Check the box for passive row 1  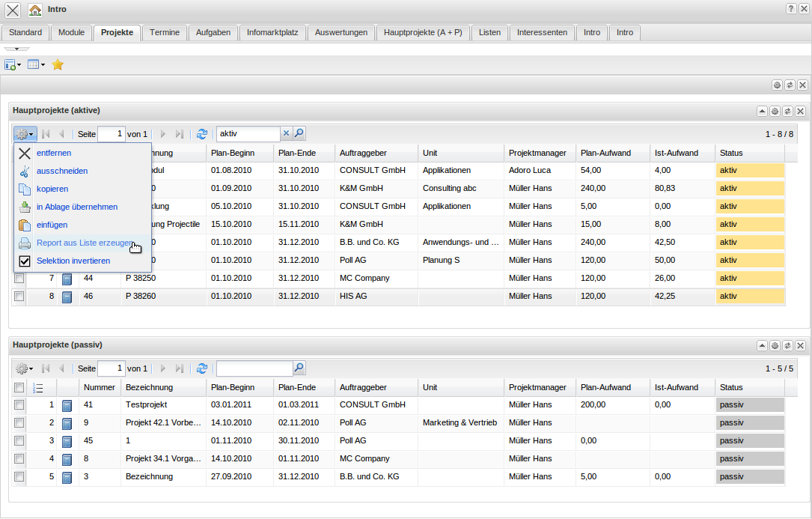pos(19,405)
